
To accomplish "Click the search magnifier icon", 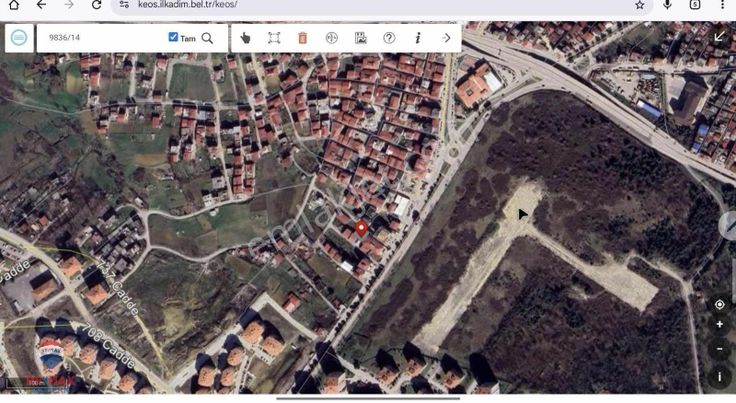I will click(x=207, y=38).
